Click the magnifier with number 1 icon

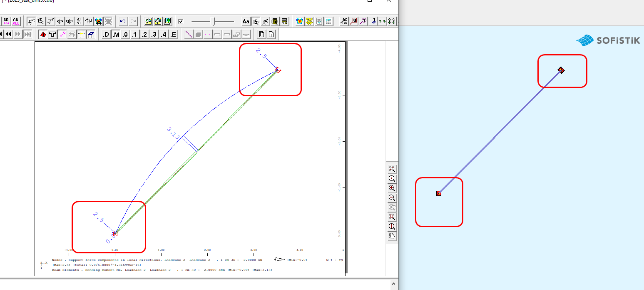click(x=363, y=21)
